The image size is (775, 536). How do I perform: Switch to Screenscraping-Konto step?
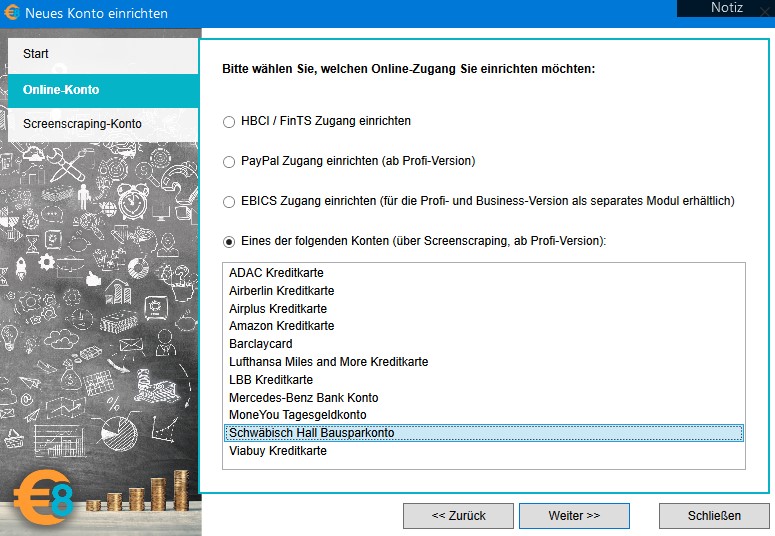tap(103, 124)
